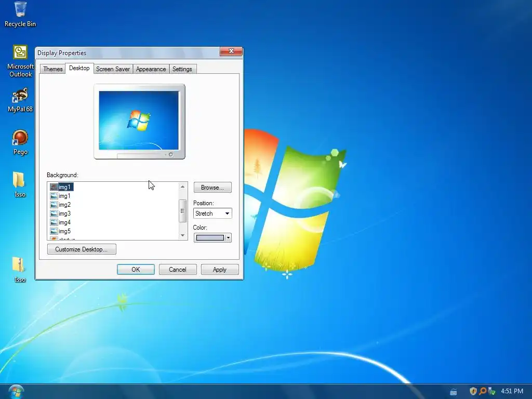Select the Pego desktop shortcut
Viewport: 532px width, 399px height.
20,142
